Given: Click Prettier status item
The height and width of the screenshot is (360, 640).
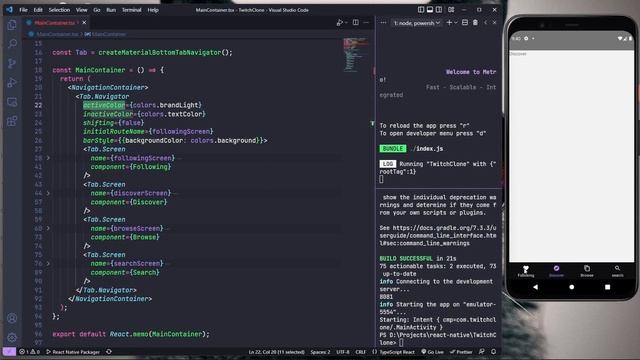Looking at the screenshot, I should pyautogui.click(x=461, y=352).
